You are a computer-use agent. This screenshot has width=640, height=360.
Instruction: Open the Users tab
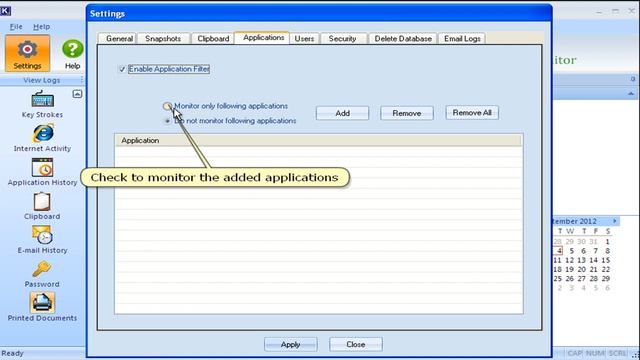pyautogui.click(x=304, y=38)
